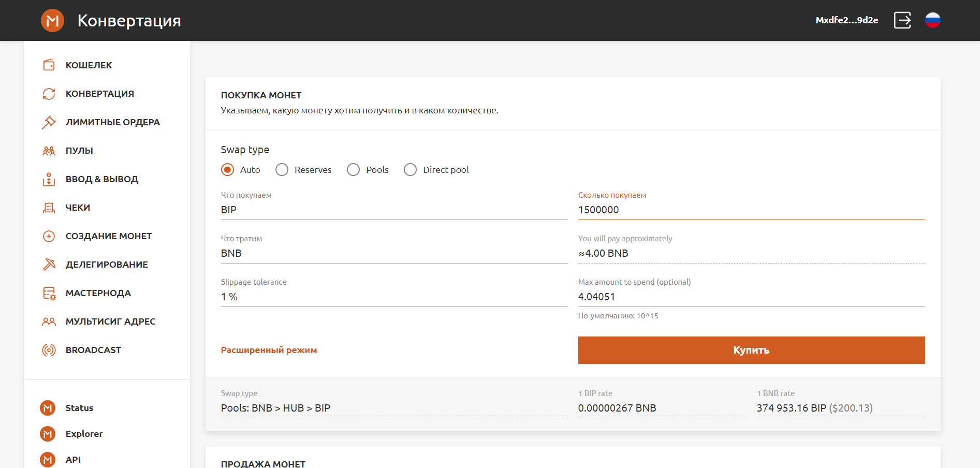Open the Пулы people icon
The image size is (980, 468).
tap(49, 151)
